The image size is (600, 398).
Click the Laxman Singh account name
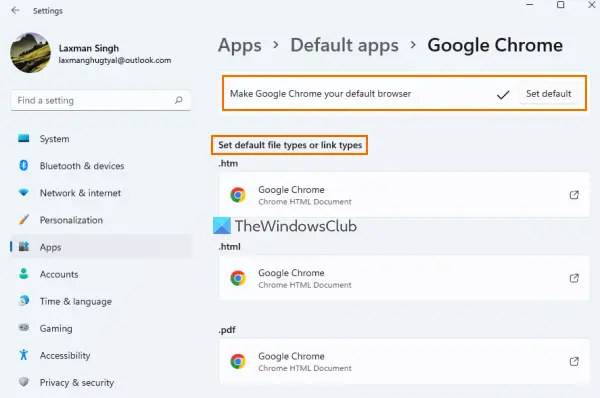(88, 48)
